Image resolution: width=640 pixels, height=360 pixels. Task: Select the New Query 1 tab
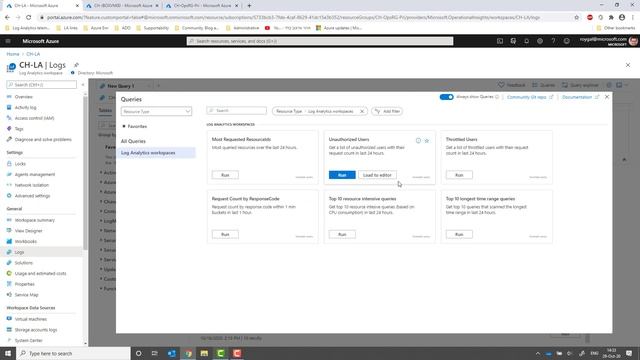(120, 86)
